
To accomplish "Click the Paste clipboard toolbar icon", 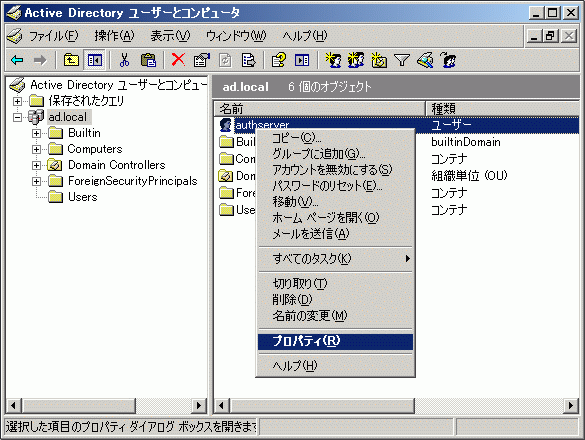I will pyautogui.click(x=148, y=60).
